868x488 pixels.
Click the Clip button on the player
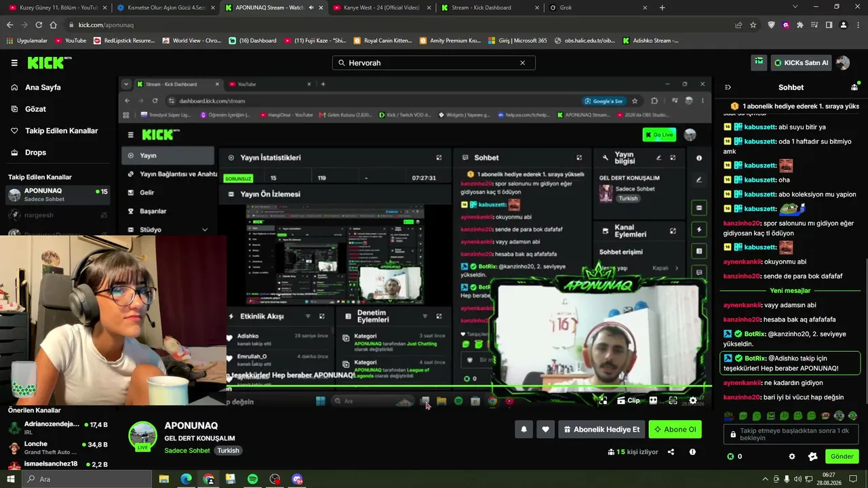coord(628,401)
